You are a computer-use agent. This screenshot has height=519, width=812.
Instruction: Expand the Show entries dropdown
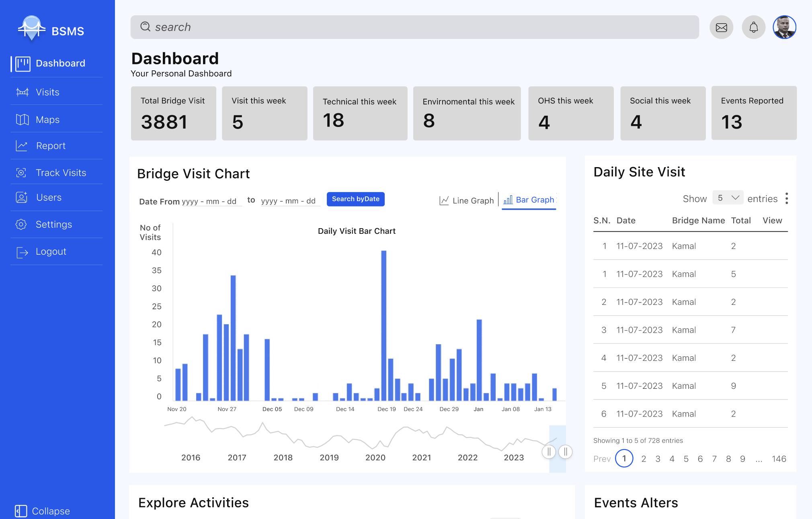click(x=728, y=198)
